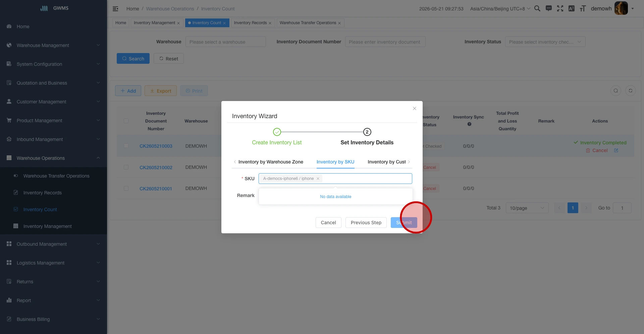Open document link CK2605210002
Image resolution: width=644 pixels, height=334 pixels.
[x=156, y=168]
